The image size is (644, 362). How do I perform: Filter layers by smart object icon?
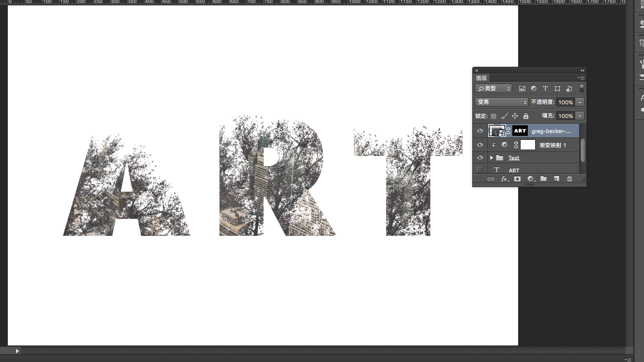coord(569,89)
